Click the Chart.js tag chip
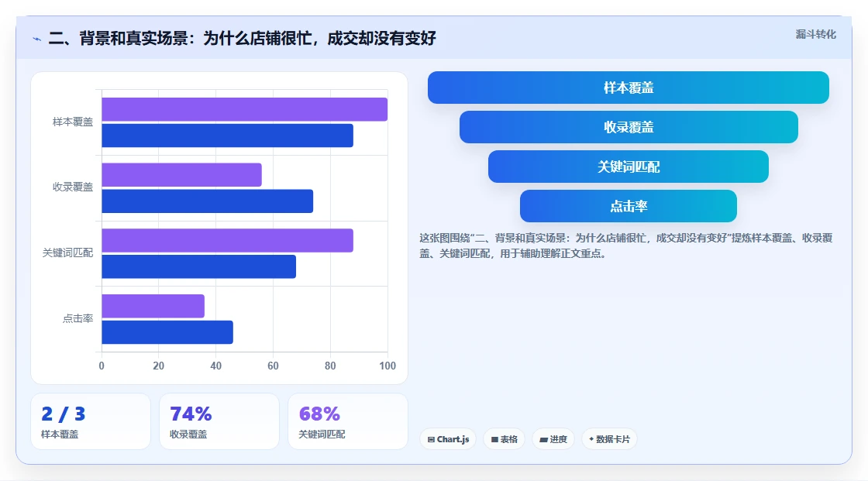 448,439
